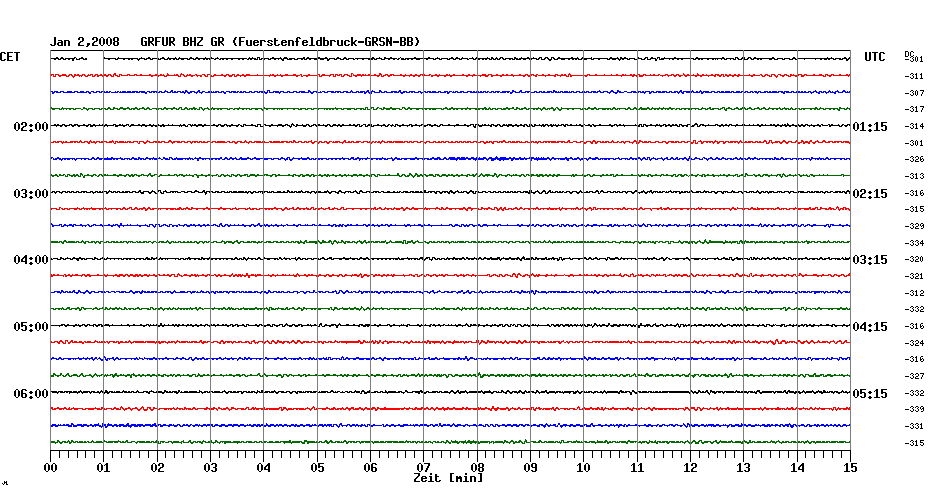Select the 05:00 CET time label
The image size is (930, 494).
pyautogui.click(x=31, y=327)
